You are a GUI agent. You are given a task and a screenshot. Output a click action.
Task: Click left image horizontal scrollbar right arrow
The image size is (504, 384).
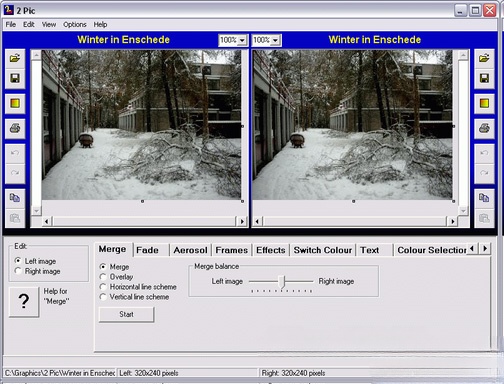click(x=242, y=221)
